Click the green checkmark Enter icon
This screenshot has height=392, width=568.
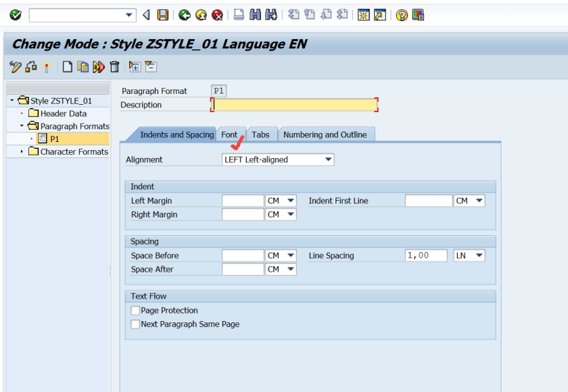tap(15, 15)
